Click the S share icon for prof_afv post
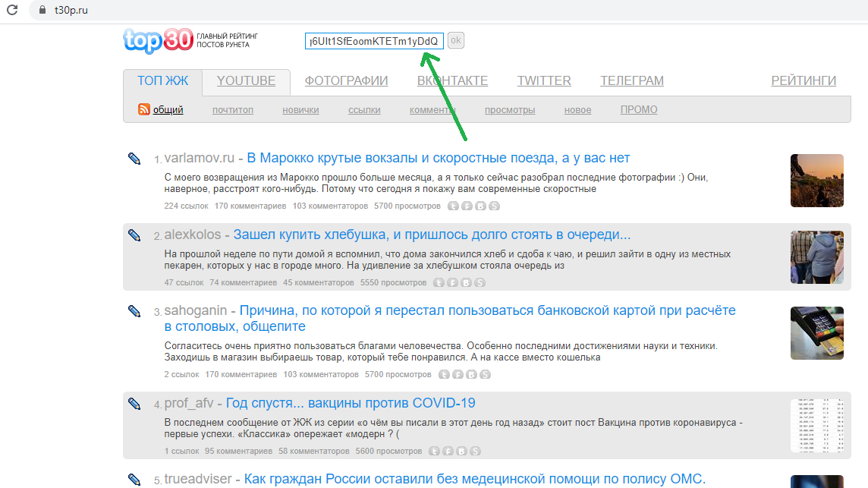The height and width of the screenshot is (488, 868). (475, 451)
